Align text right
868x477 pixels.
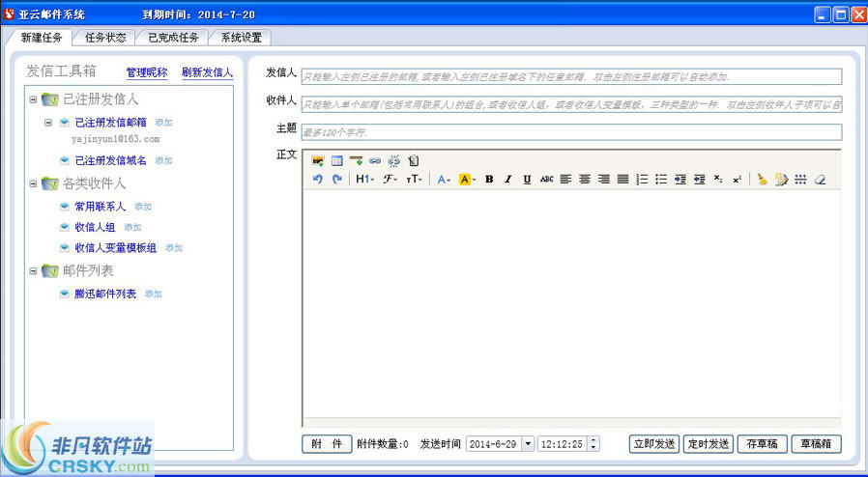603,179
